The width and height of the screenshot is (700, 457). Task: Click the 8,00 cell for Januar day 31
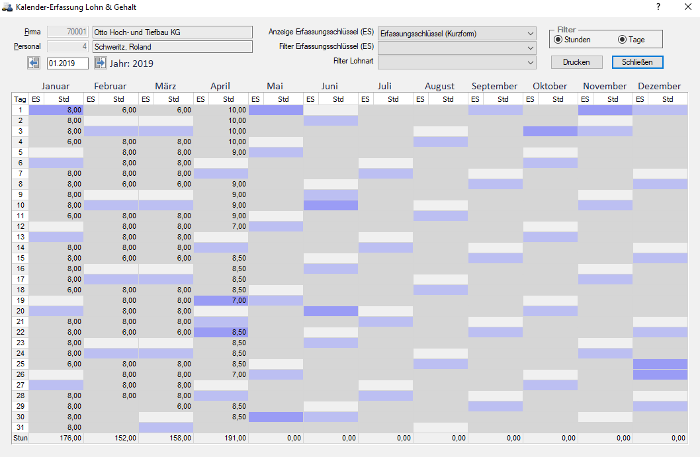tap(56, 428)
